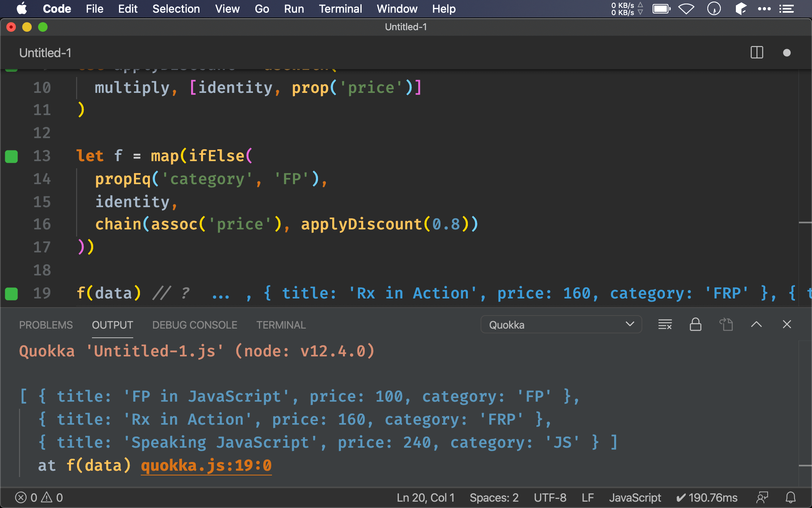Open the quokka.js:19:0 link
This screenshot has height=508, width=812.
pos(206,465)
